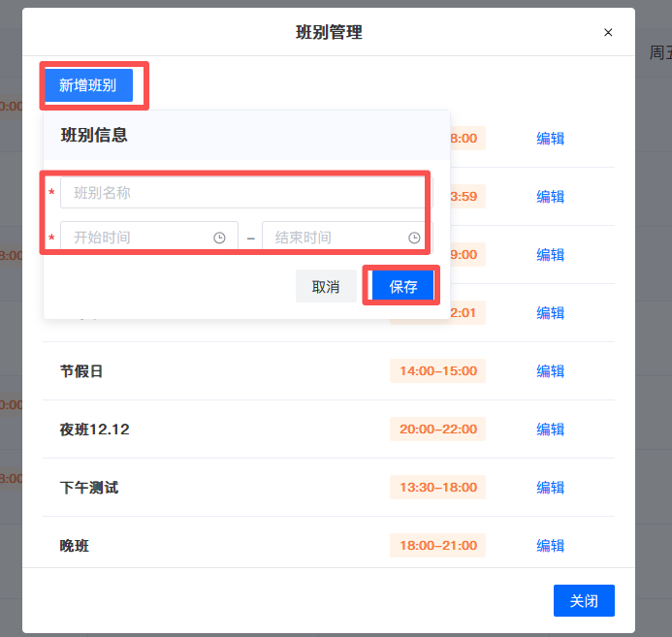
Task: Open the 结束时间 time picker field
Action: [335, 238]
